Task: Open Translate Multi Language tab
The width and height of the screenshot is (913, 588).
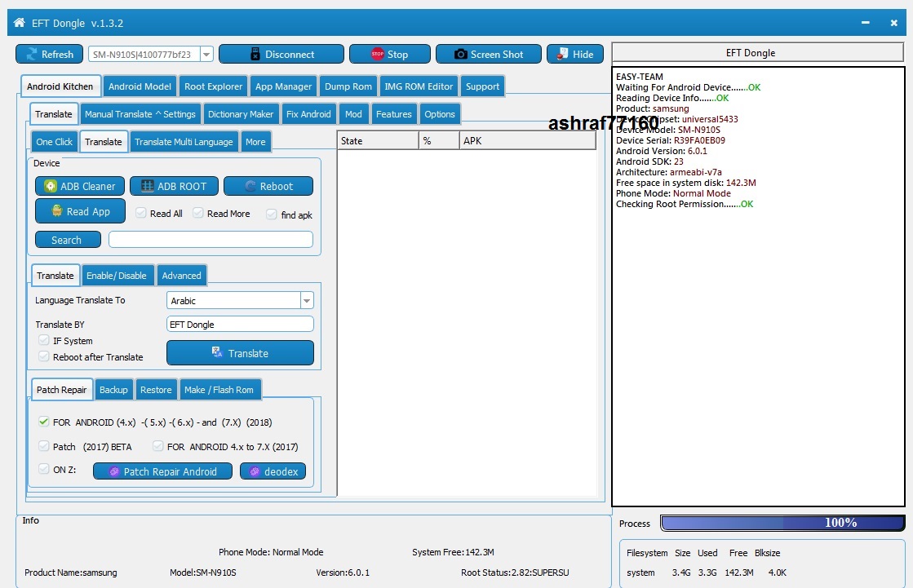Action: tap(184, 141)
